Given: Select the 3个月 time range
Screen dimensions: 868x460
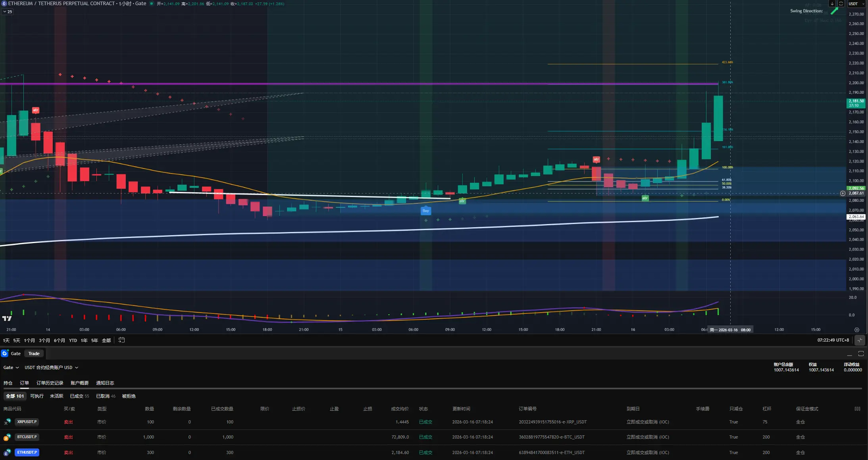Looking at the screenshot, I should 44,340.
